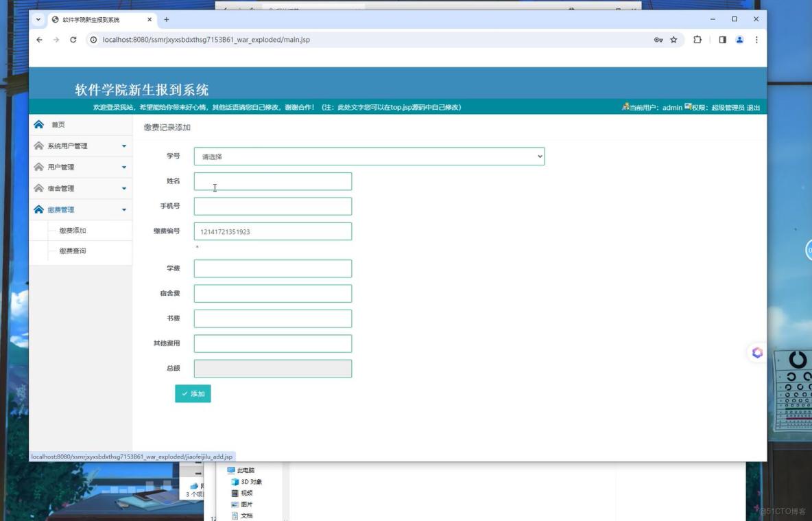
Task: Expand the 系统用户管理 menu arrow
Action: [123, 146]
